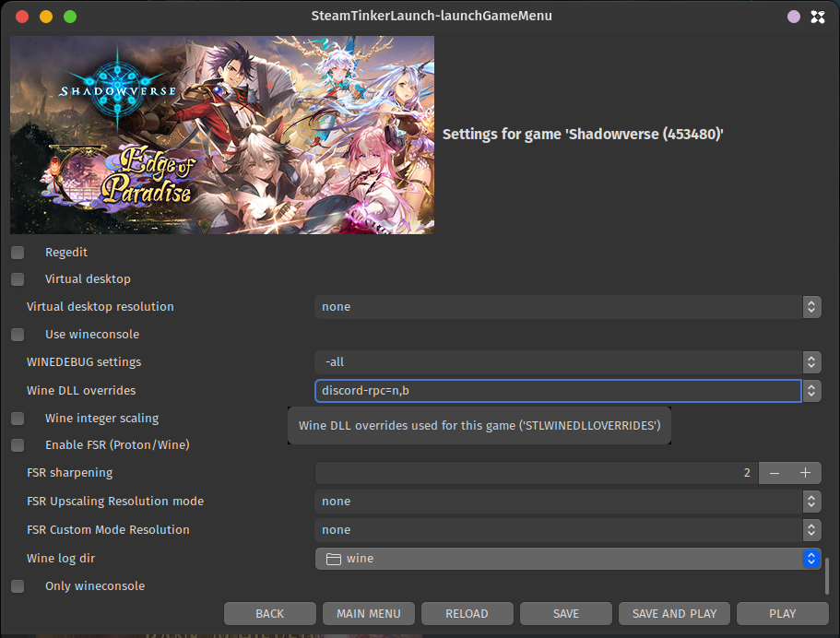Image resolution: width=840 pixels, height=638 pixels.
Task: Click the SteamTinkerLaunch-launchGameMenu window title
Action: [432, 16]
